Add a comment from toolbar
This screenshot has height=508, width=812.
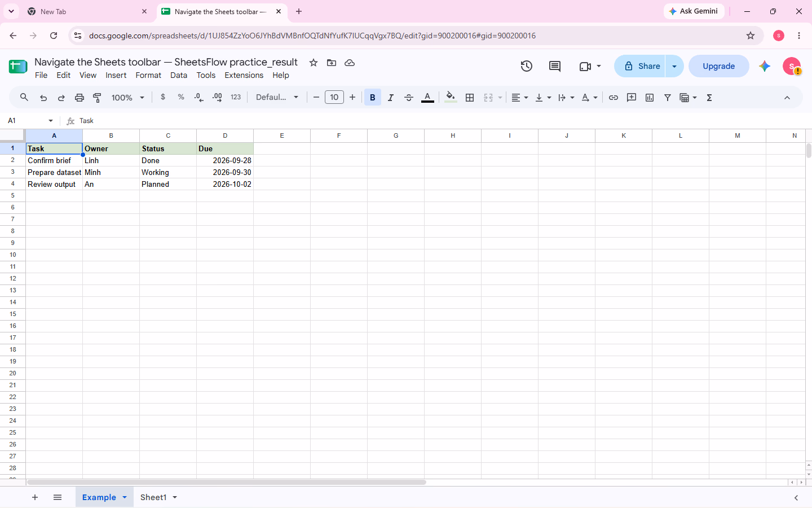(632, 98)
